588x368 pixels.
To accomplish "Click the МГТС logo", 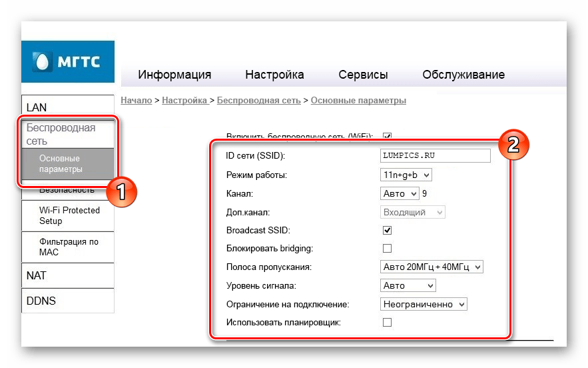I will click(x=68, y=61).
